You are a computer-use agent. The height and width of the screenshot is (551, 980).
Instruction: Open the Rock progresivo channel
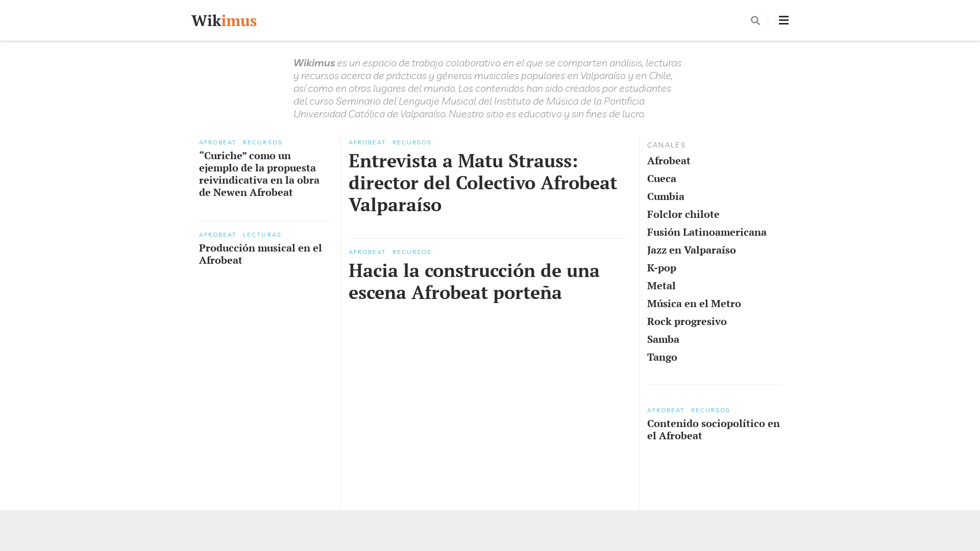pyautogui.click(x=687, y=321)
